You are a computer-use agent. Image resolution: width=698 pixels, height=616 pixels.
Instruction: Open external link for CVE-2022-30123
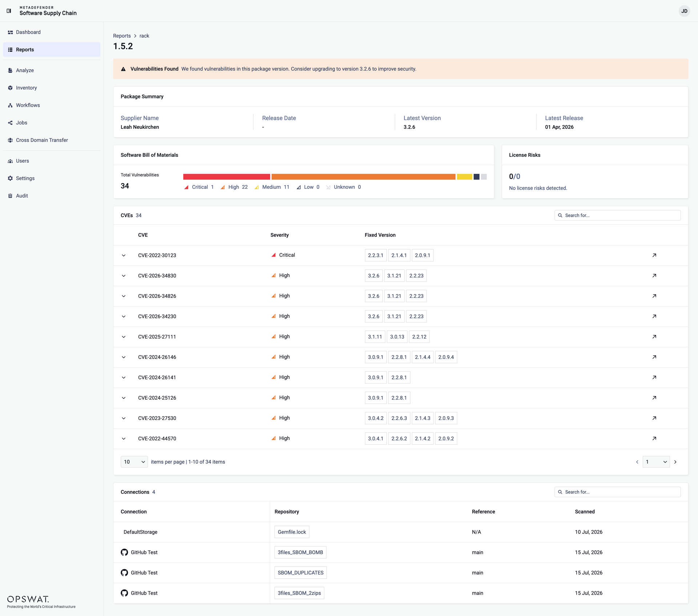[654, 255]
